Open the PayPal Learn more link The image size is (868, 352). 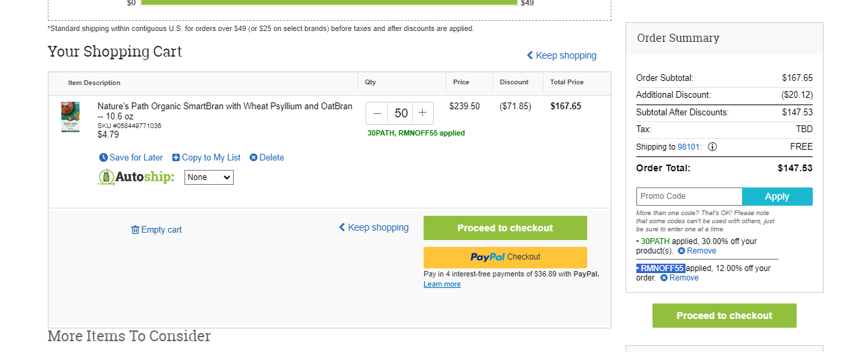tap(442, 285)
